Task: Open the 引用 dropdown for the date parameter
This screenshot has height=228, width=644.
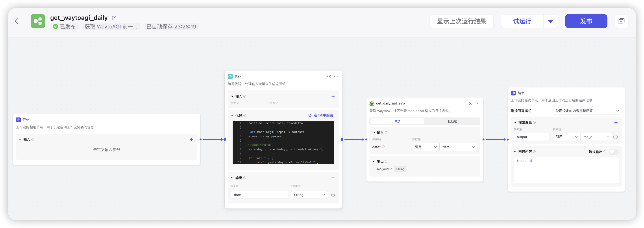Action: tap(426, 147)
